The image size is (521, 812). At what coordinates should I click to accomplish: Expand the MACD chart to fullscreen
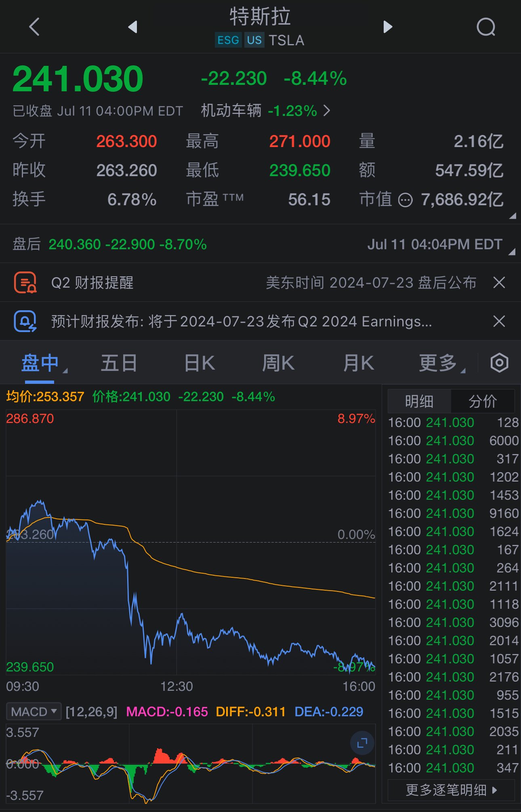point(362,743)
